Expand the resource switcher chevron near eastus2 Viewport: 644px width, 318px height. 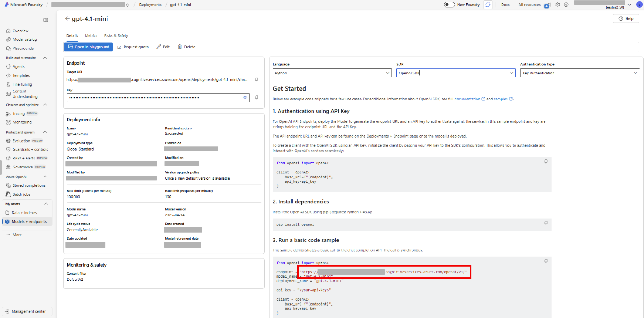(629, 5)
